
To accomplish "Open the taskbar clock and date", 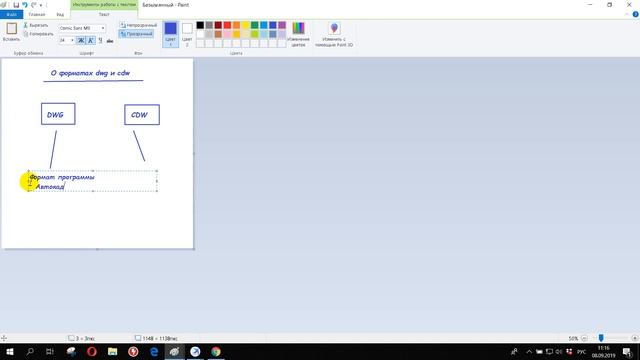I will [x=604, y=352].
